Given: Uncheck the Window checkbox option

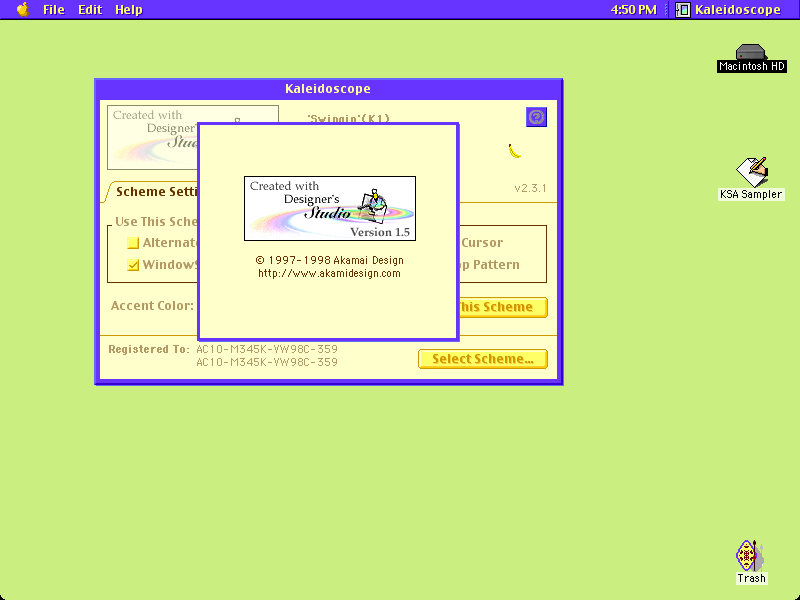Looking at the screenshot, I should coord(133,265).
